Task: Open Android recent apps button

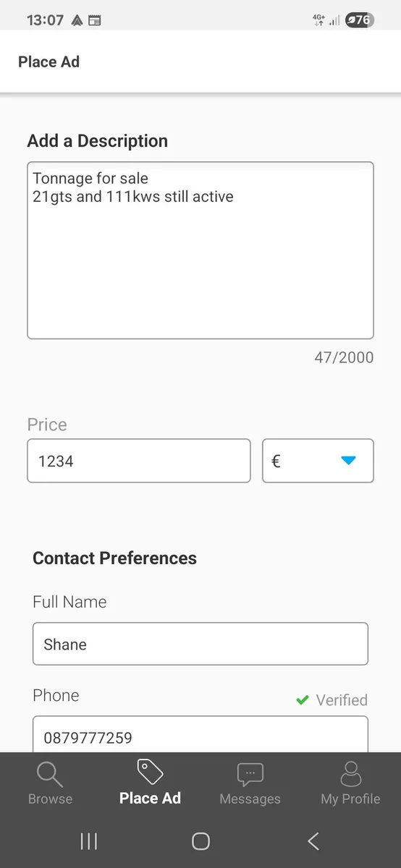Action: [89, 841]
